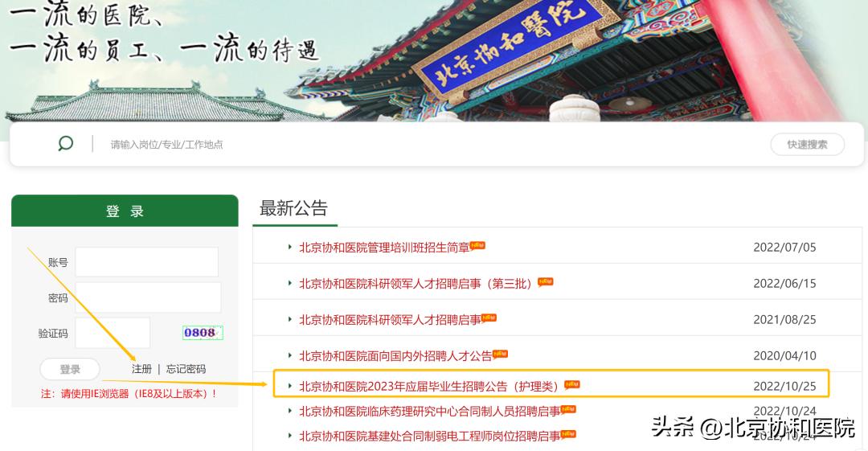
Task: Open 面向国内外招聘人才公告 announcement
Action: 395,355
